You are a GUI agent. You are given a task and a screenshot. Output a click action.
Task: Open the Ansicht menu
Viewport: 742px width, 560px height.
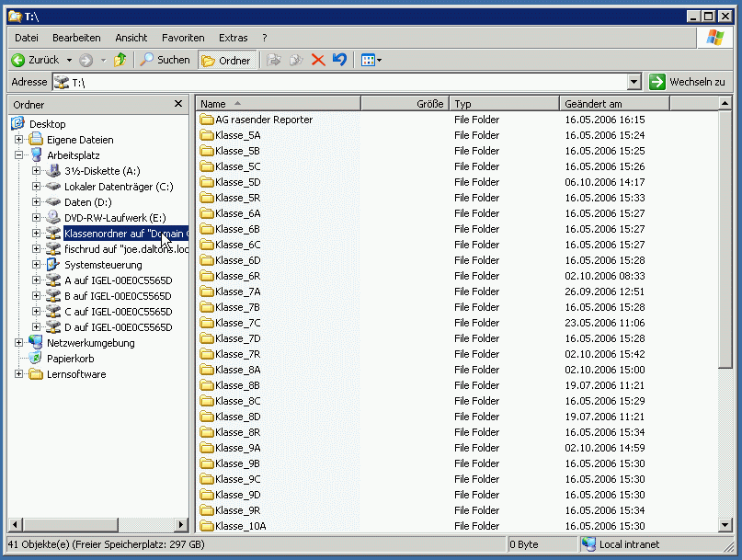[x=131, y=38]
